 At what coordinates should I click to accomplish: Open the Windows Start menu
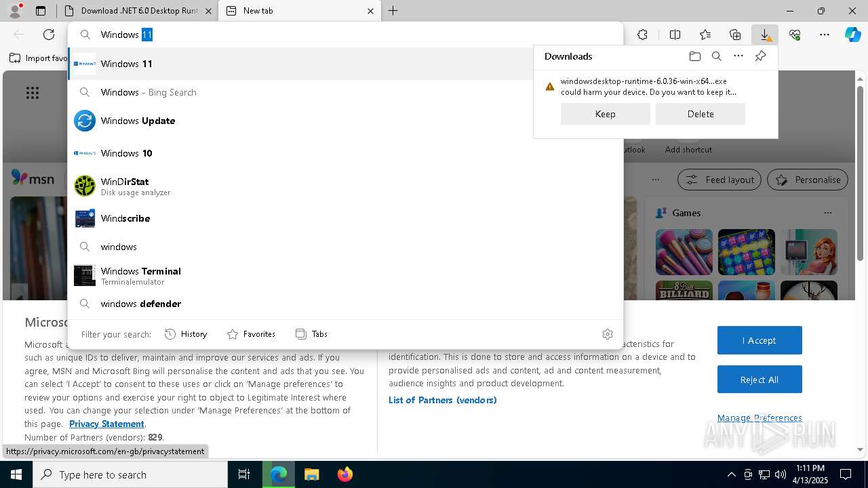(16, 474)
